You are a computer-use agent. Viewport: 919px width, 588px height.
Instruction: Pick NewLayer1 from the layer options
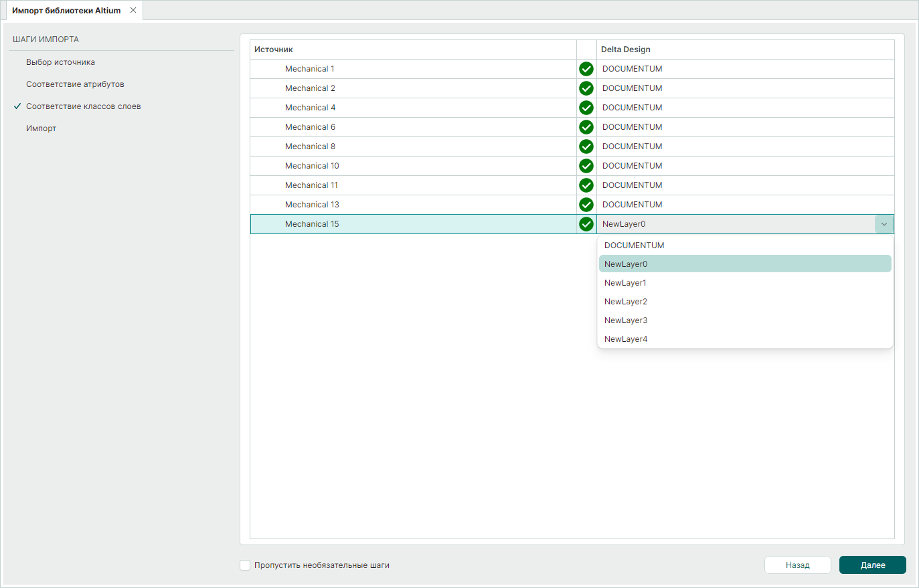(x=625, y=283)
